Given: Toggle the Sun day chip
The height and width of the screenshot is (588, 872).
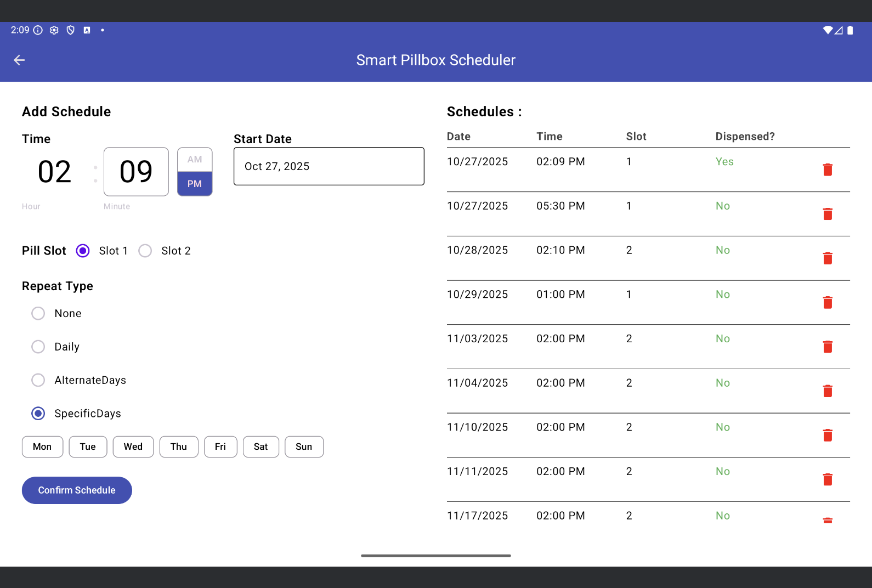Looking at the screenshot, I should 304,446.
